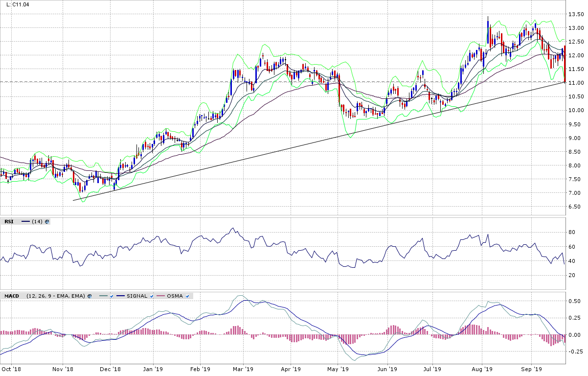Click the MACD indicator title

tap(12, 296)
